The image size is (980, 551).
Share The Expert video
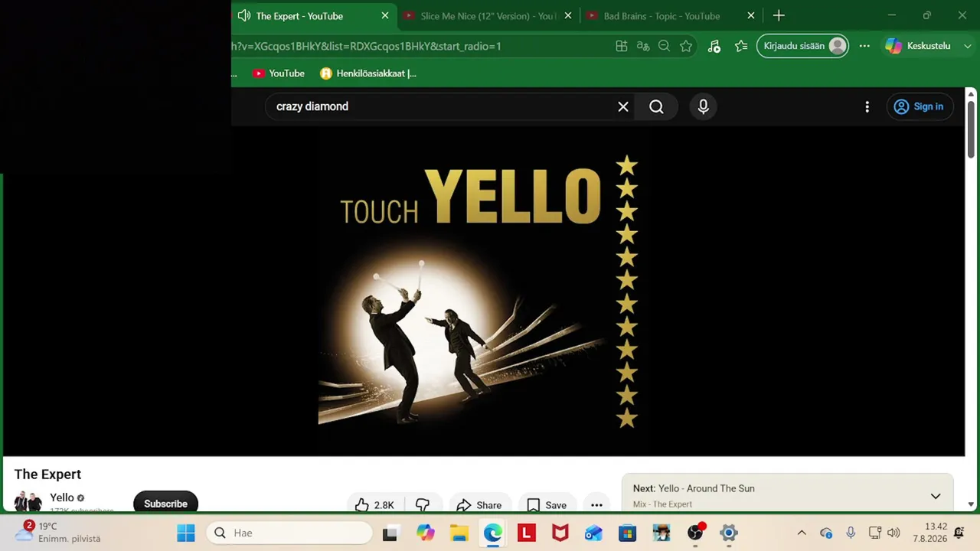(x=479, y=505)
